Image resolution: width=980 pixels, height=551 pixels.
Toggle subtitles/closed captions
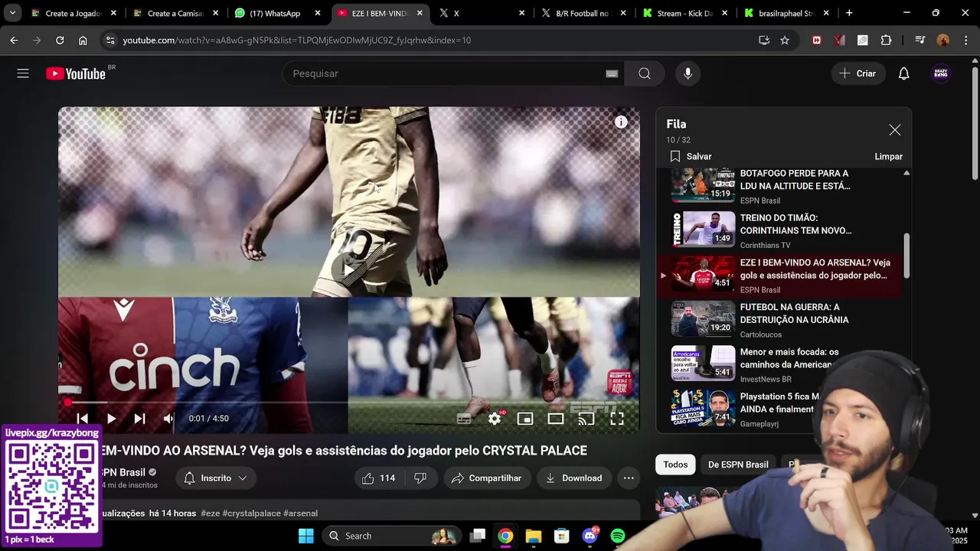pyautogui.click(x=464, y=419)
